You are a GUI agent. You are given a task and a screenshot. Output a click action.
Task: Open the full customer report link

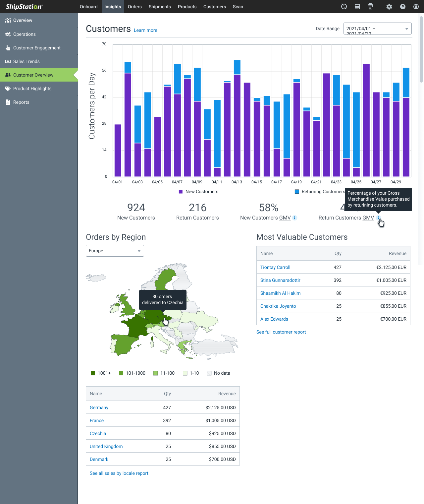[x=281, y=332]
